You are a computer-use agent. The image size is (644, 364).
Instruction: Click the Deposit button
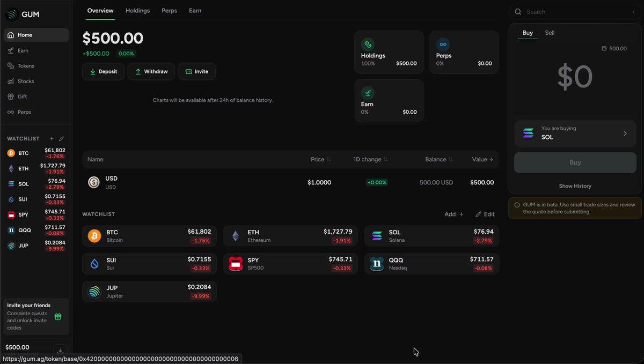coord(103,72)
